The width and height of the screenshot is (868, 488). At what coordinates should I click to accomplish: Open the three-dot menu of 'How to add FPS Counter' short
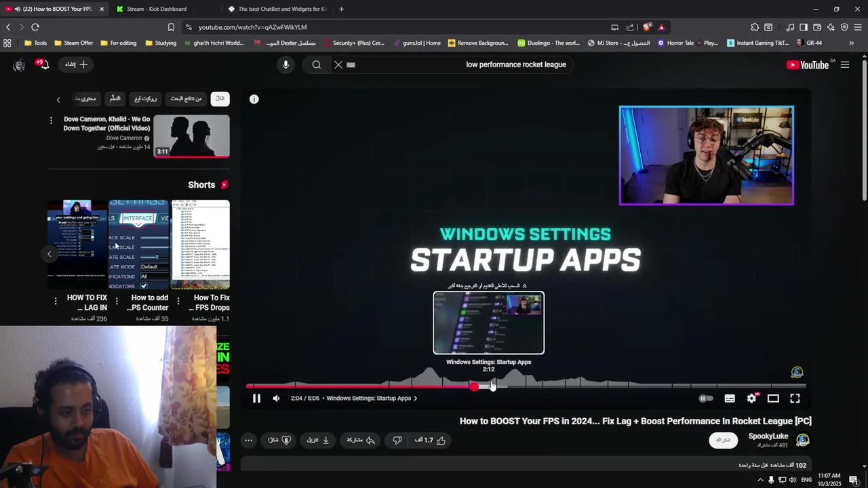pyautogui.click(x=117, y=301)
